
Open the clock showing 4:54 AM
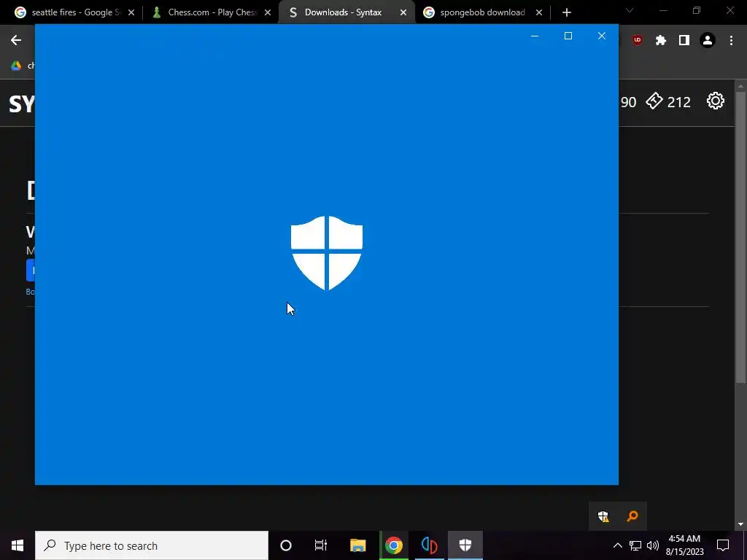click(x=684, y=545)
